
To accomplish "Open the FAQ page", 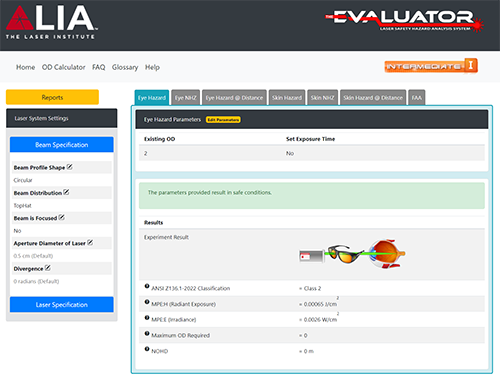I will click(99, 67).
